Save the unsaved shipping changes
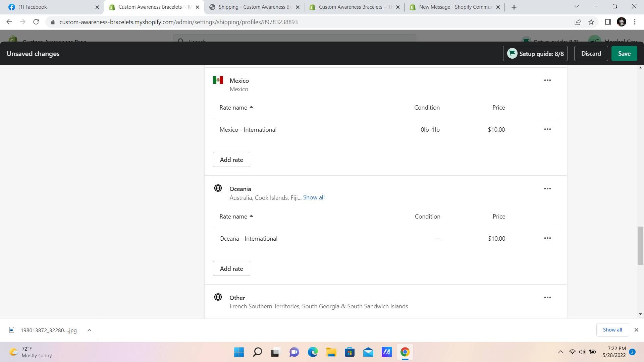 [x=624, y=54]
